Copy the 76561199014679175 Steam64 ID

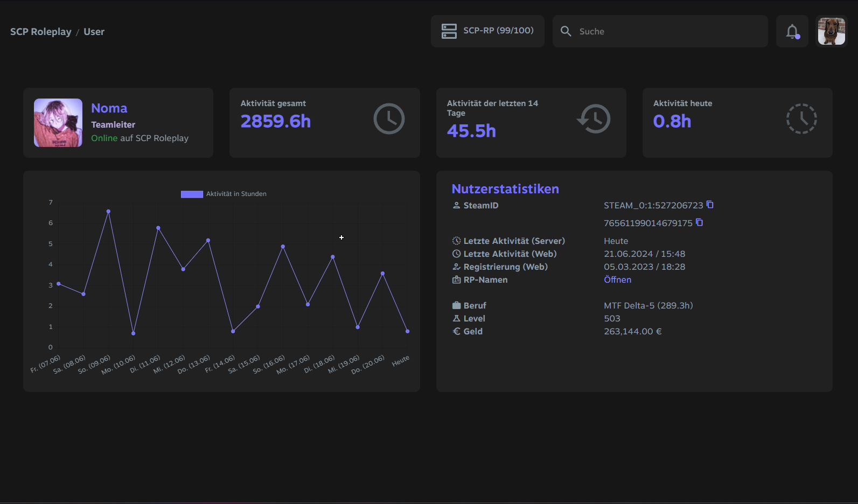click(699, 222)
